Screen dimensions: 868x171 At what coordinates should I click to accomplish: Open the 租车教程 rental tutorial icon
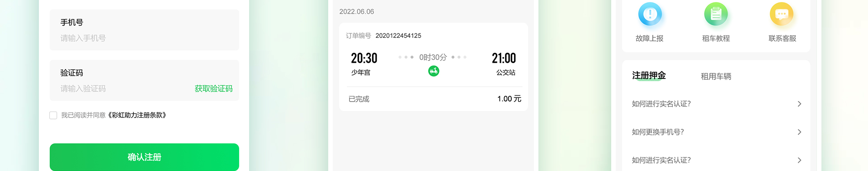pyautogui.click(x=716, y=14)
